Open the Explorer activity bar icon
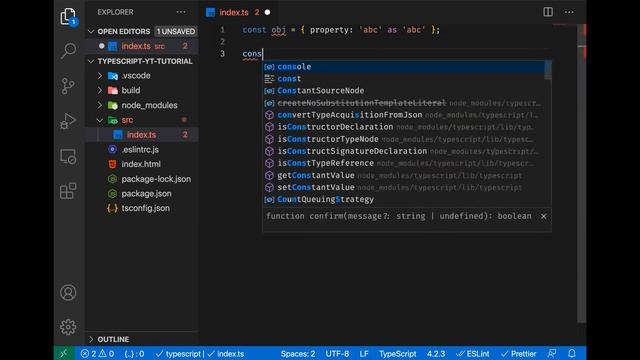The height and width of the screenshot is (360, 640). click(68, 17)
